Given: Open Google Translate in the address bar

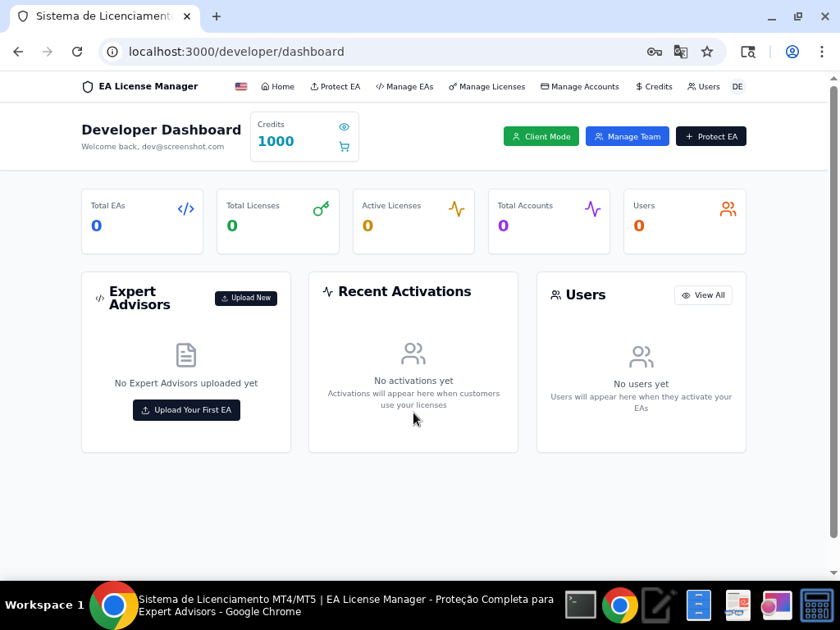Looking at the screenshot, I should (681, 51).
